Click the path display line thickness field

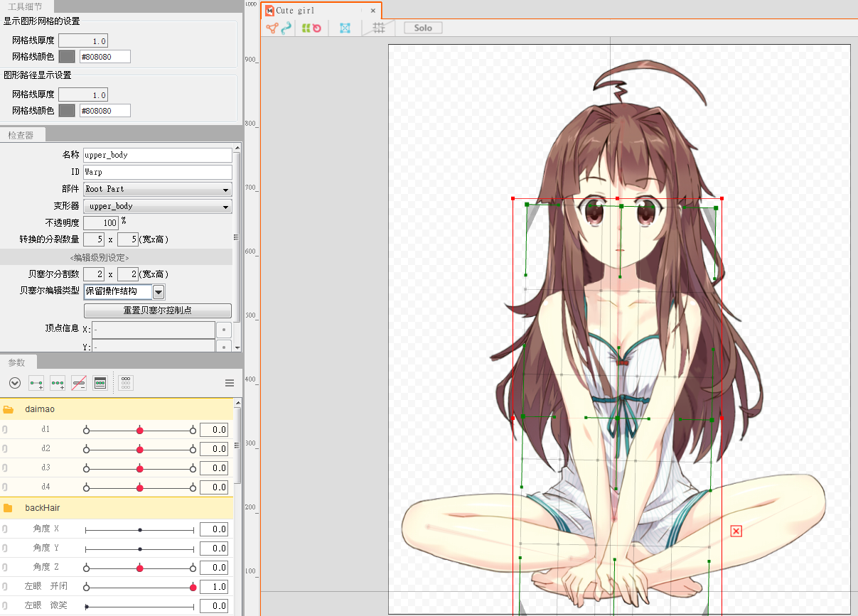pyautogui.click(x=83, y=95)
